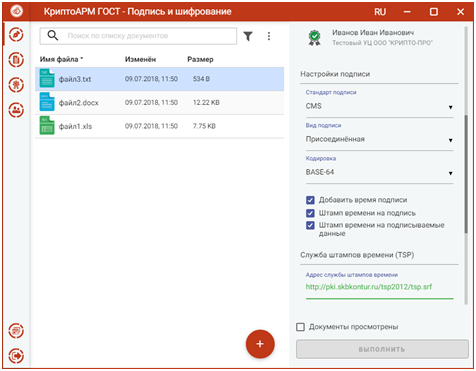476x371 pixels.
Task: Open the 'Стандарт подписи' CMS dropdown
Action: 379,107
